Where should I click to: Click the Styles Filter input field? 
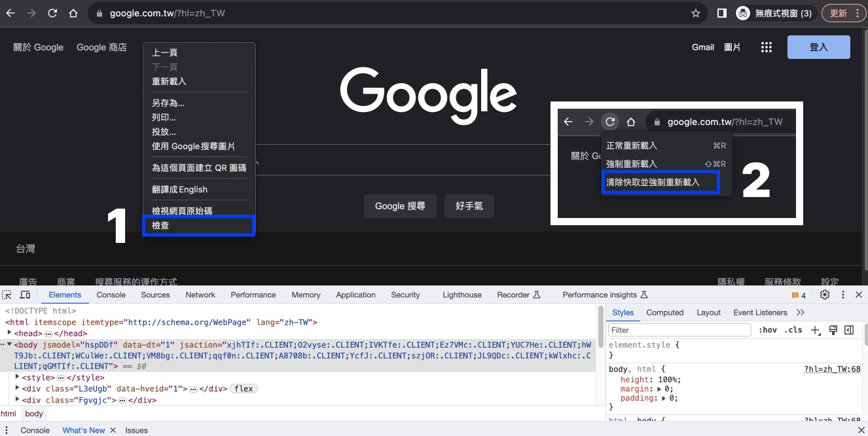(x=679, y=330)
